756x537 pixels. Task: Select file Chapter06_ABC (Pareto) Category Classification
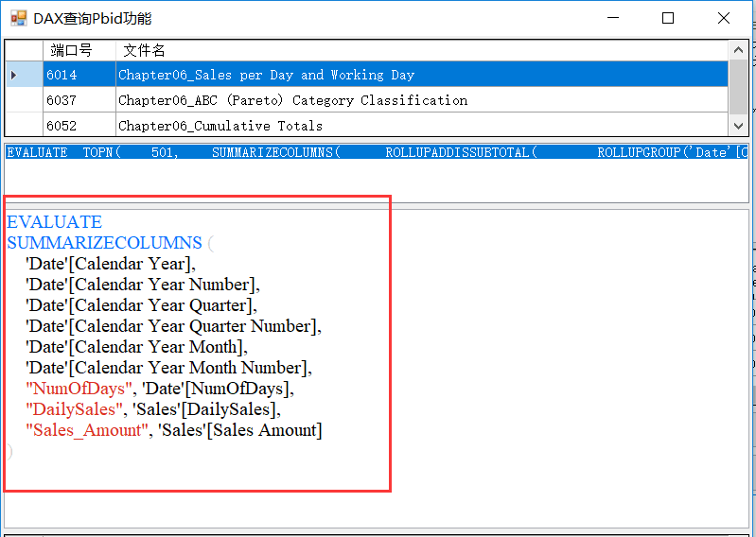(x=422, y=100)
